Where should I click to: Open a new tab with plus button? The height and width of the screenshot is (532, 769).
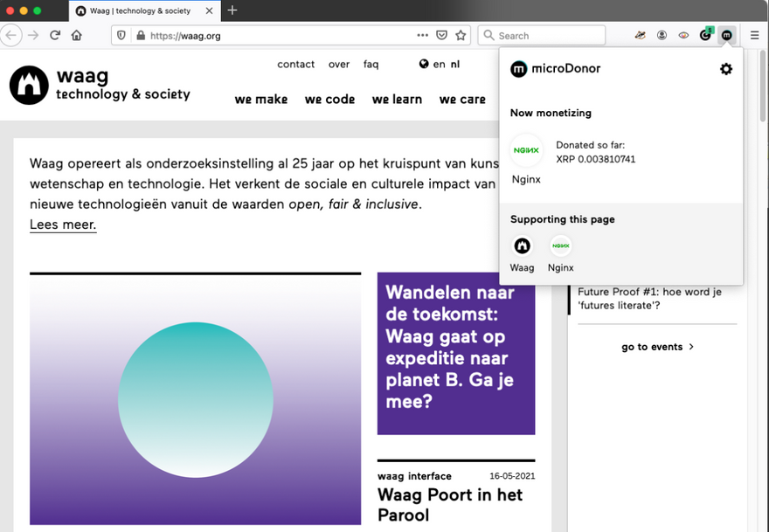click(x=232, y=10)
